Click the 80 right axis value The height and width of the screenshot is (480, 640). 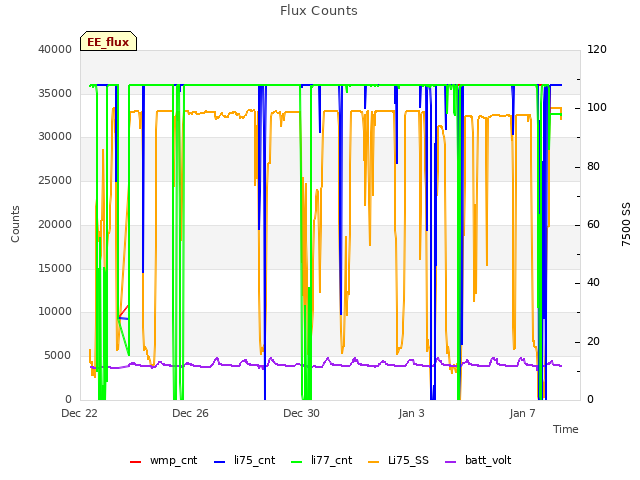click(593, 167)
